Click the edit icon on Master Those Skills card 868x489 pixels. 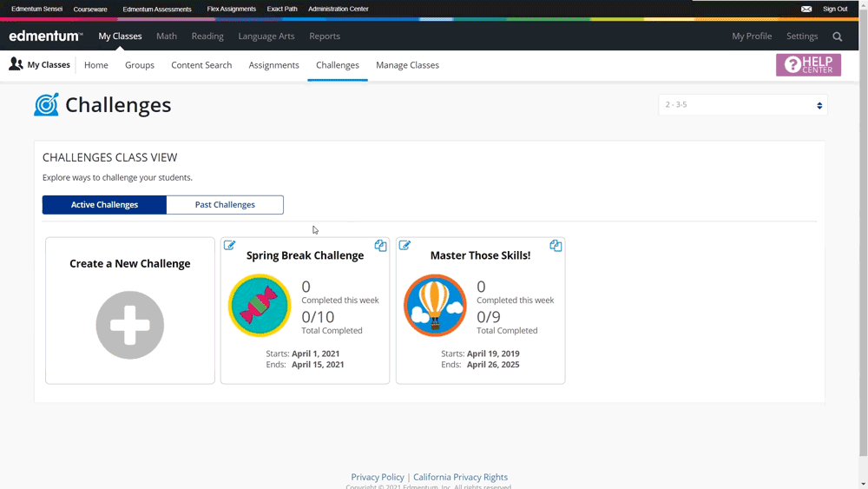click(x=404, y=246)
